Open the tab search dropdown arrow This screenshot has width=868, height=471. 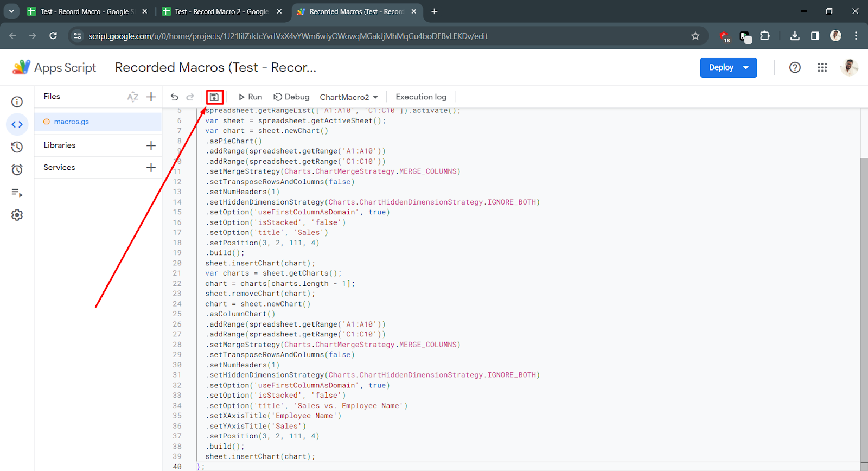(x=11, y=11)
